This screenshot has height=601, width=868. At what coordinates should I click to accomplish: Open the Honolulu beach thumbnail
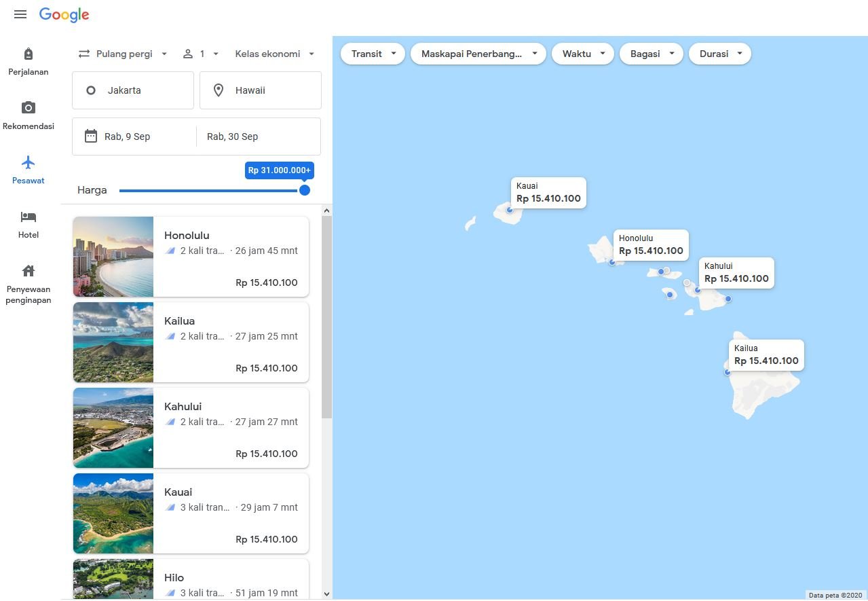click(x=113, y=257)
